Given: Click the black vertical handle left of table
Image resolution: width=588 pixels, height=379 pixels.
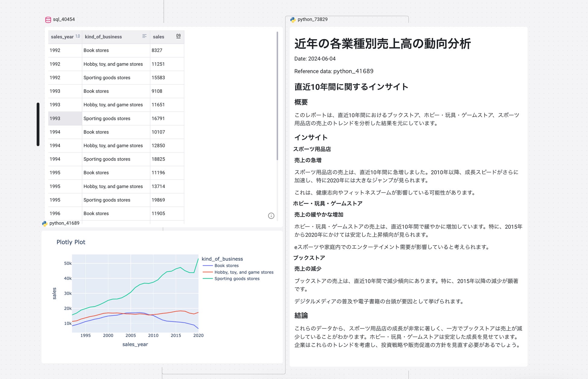Looking at the screenshot, I should 38,124.
